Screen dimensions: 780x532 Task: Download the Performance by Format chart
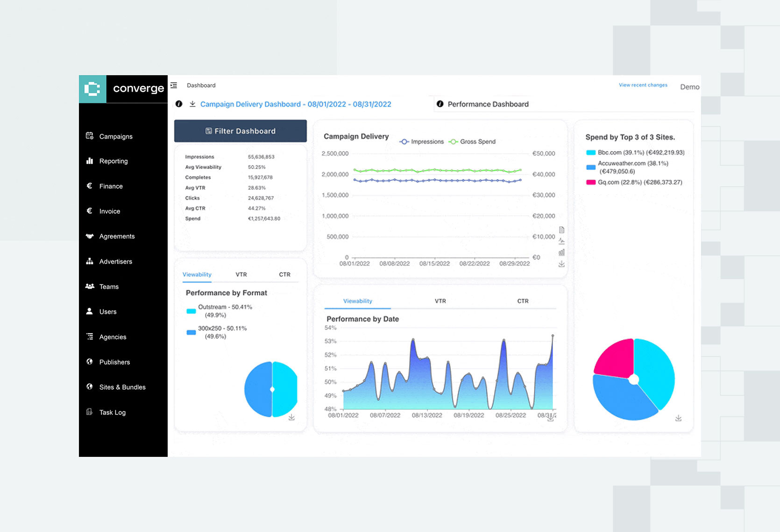(291, 417)
